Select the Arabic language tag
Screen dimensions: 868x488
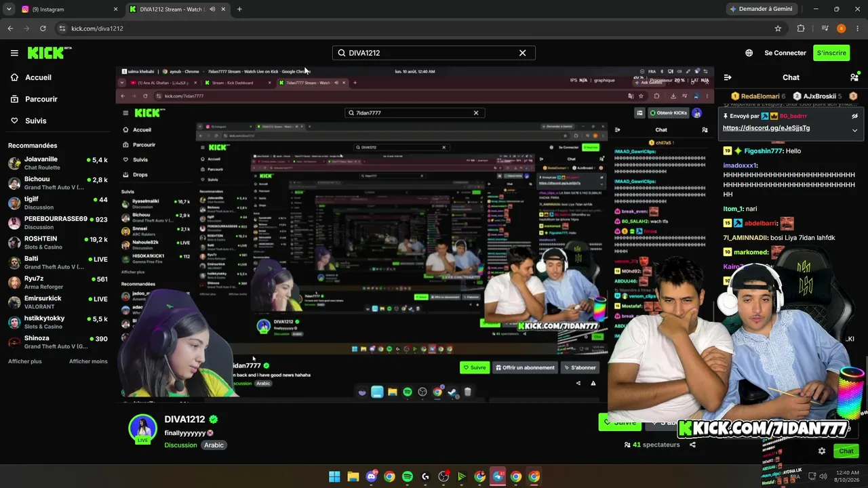[214, 445]
